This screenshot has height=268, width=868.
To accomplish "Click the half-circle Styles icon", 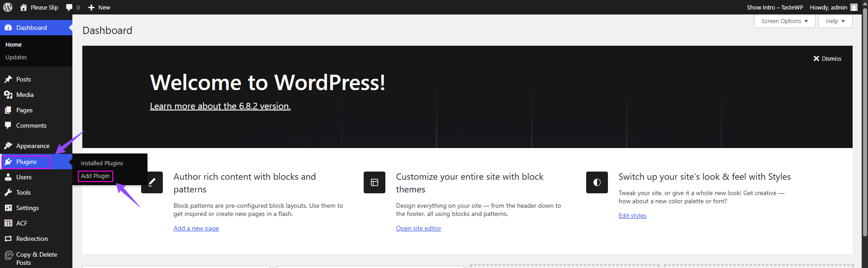I will tap(597, 182).
